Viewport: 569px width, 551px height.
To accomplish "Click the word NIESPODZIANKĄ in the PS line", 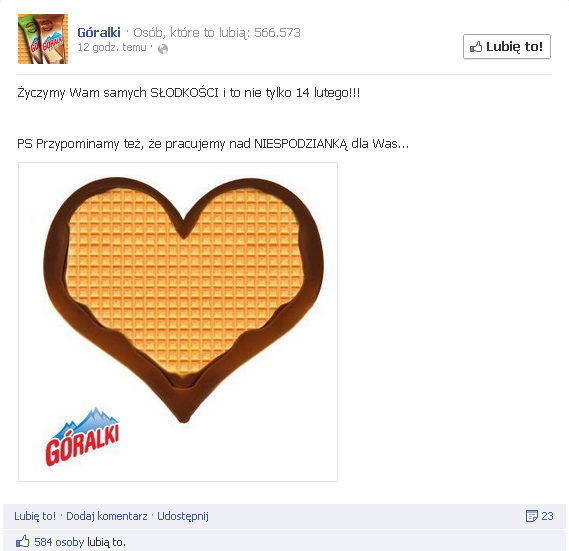I will click(x=301, y=144).
